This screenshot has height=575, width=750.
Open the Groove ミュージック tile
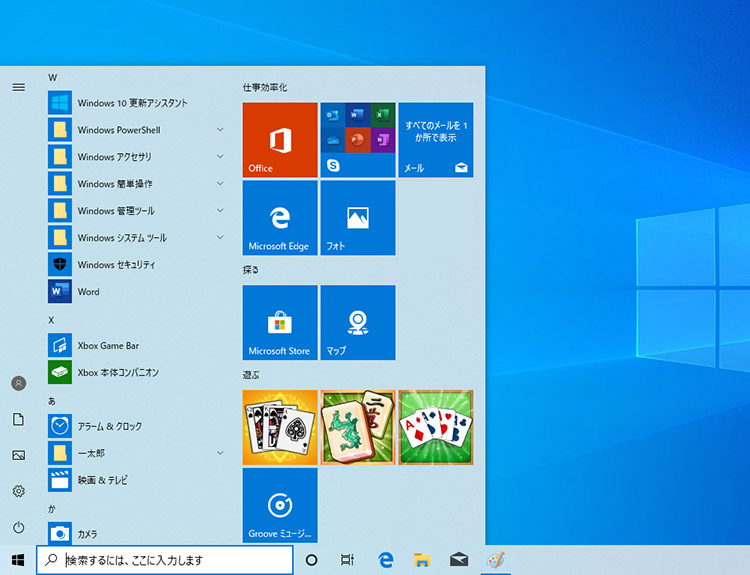click(x=279, y=505)
